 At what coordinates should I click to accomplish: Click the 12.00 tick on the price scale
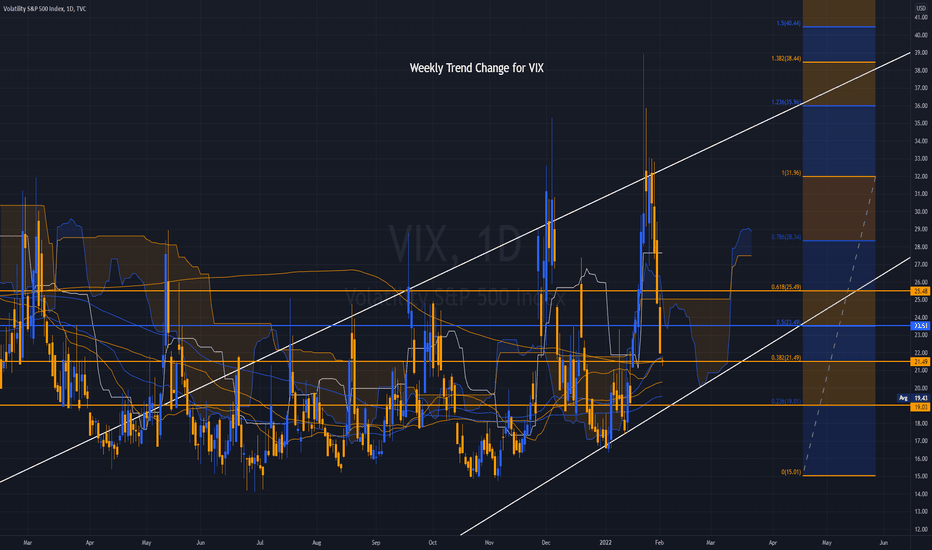921,529
